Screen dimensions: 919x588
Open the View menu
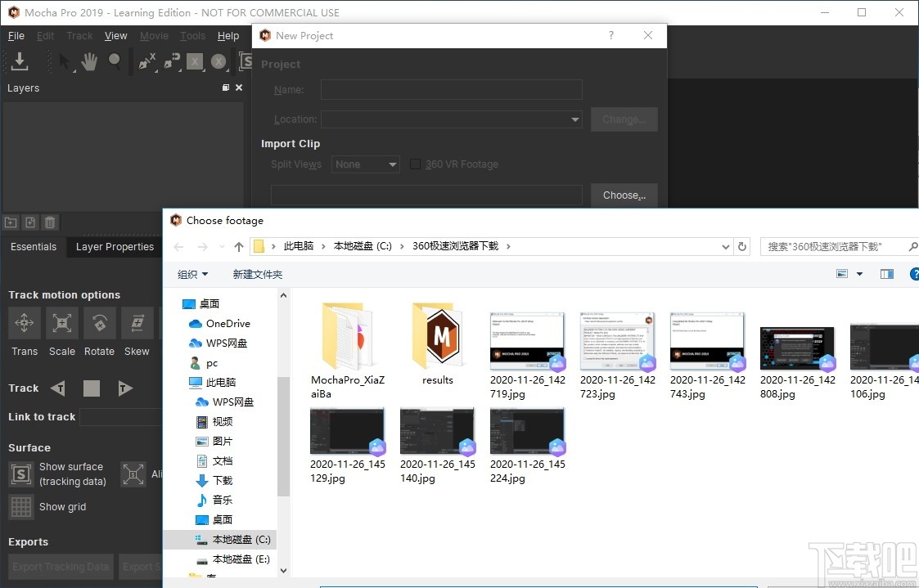(x=115, y=35)
